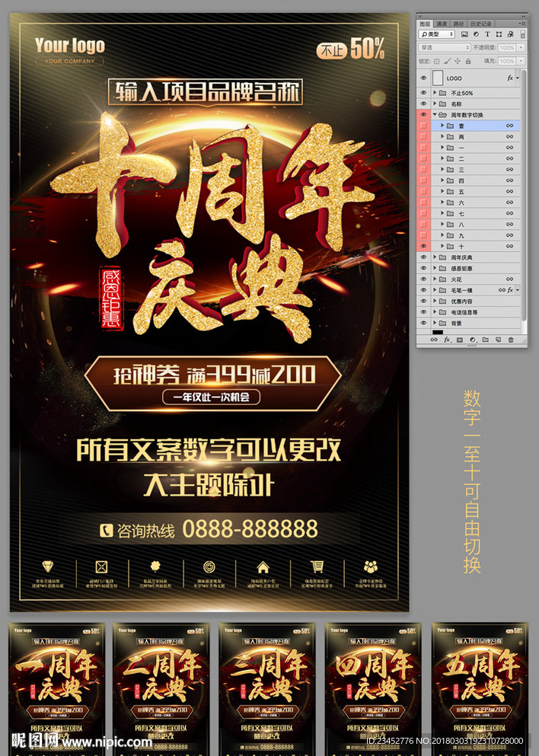Open the 穿透 blend mode dropdown
Image resolution: width=539 pixels, height=756 pixels.
[x=445, y=48]
